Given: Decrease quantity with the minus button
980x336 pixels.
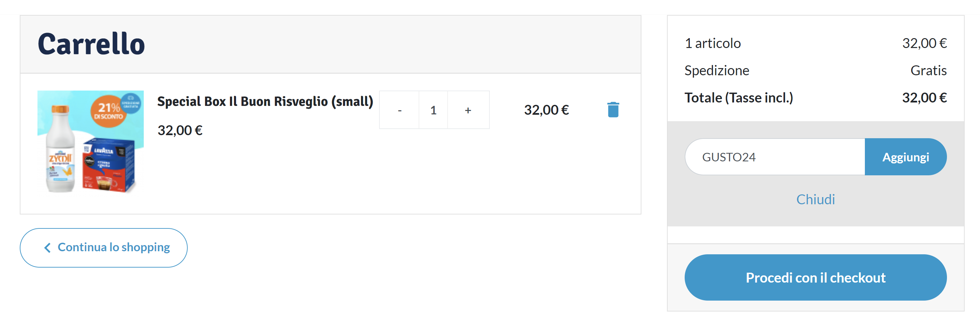Looking at the screenshot, I should (x=400, y=110).
